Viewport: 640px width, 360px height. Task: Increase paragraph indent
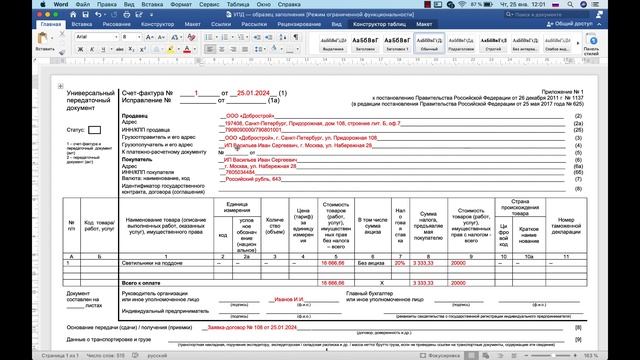tap(269, 37)
